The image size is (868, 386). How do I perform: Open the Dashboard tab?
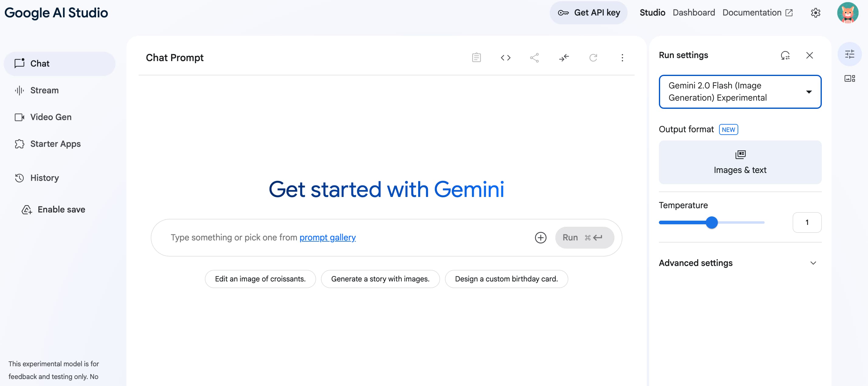point(694,13)
